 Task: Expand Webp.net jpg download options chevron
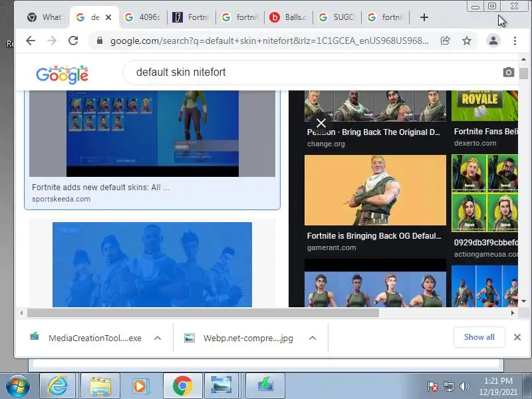coord(313,338)
